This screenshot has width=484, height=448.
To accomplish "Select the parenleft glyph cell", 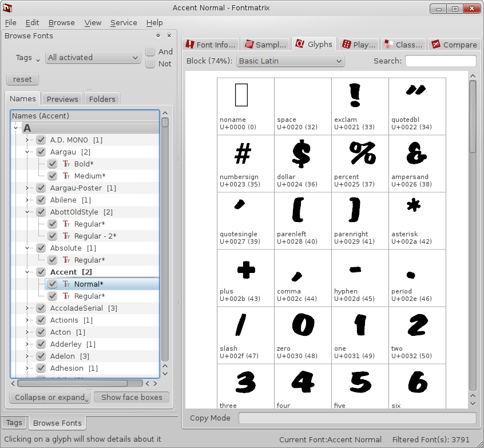I will 303,221.
